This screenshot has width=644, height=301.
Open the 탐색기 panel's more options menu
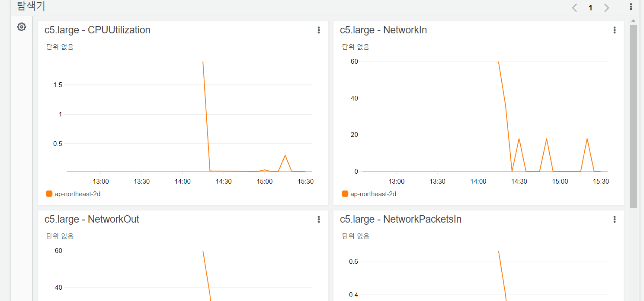631,7
